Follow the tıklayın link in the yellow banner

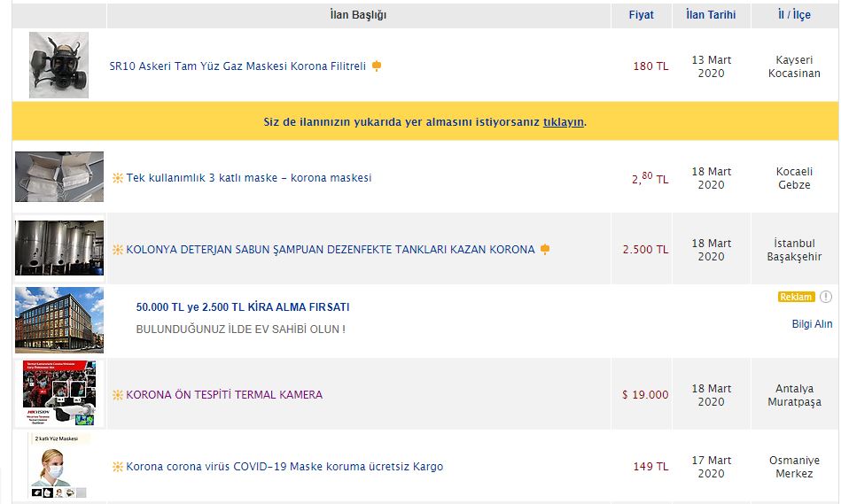tap(564, 122)
